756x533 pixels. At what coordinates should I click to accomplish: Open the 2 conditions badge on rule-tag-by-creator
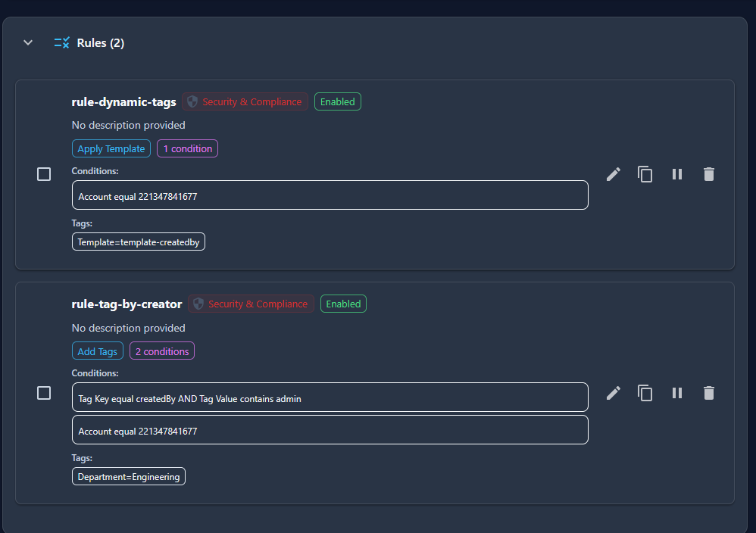pos(161,351)
